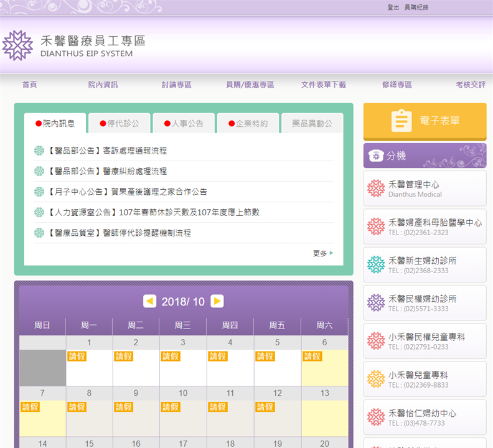Click 請假 on October 10

pos(171,407)
